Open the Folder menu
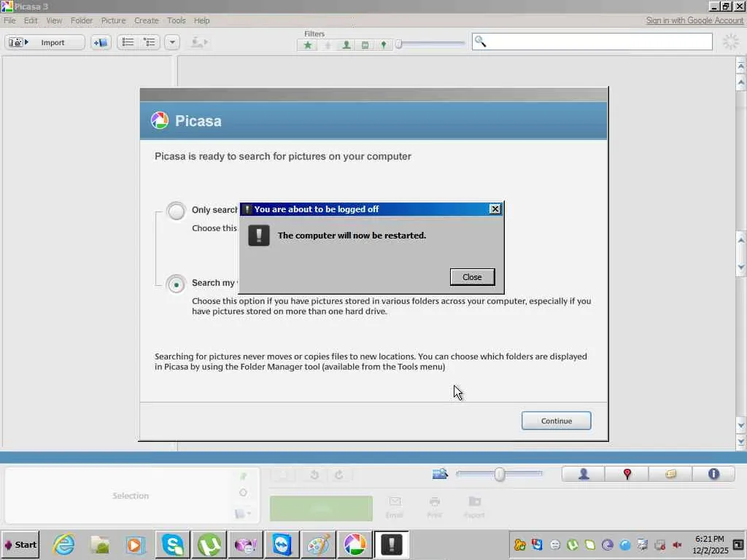The image size is (747, 560). (x=82, y=20)
